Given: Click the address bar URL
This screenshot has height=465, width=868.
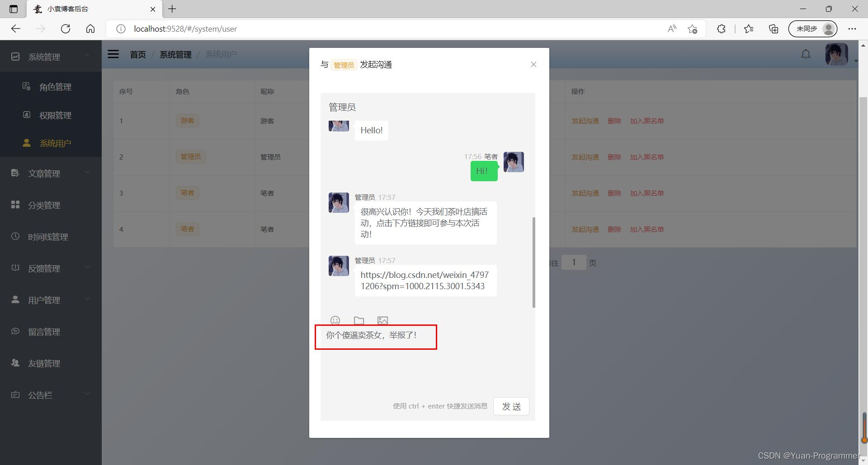Looking at the screenshot, I should tap(185, 29).
